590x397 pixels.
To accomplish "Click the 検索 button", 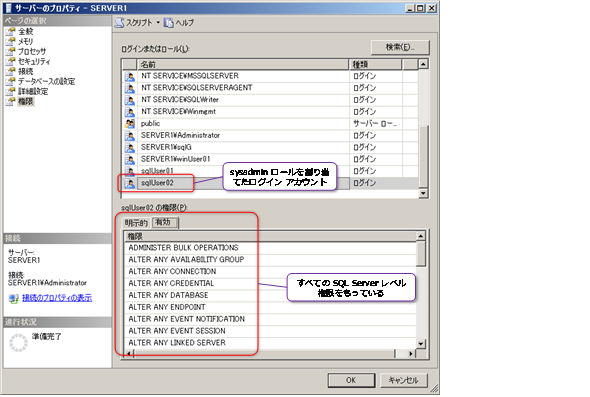I will 400,47.
